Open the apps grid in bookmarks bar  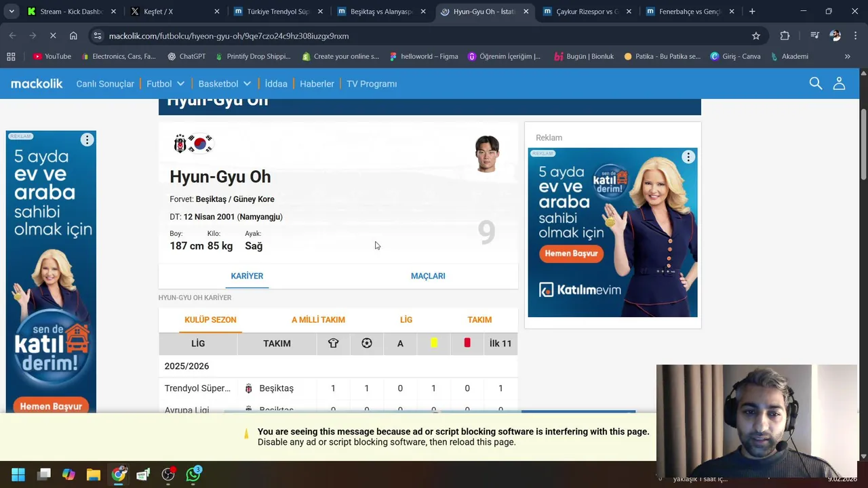[x=11, y=56]
